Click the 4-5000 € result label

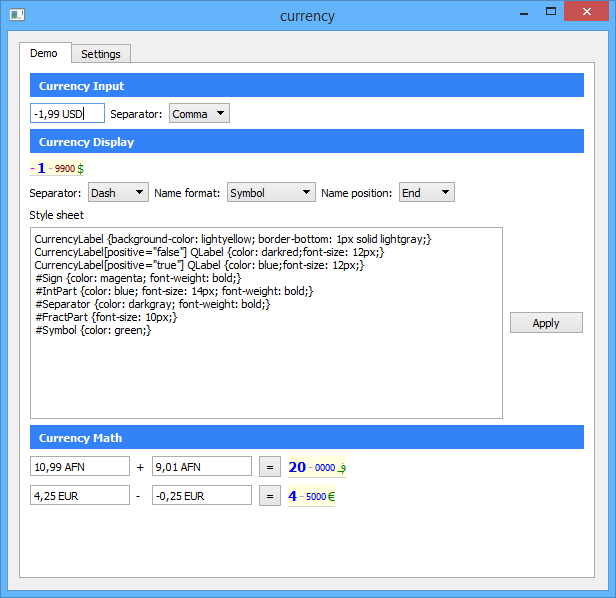(x=312, y=496)
